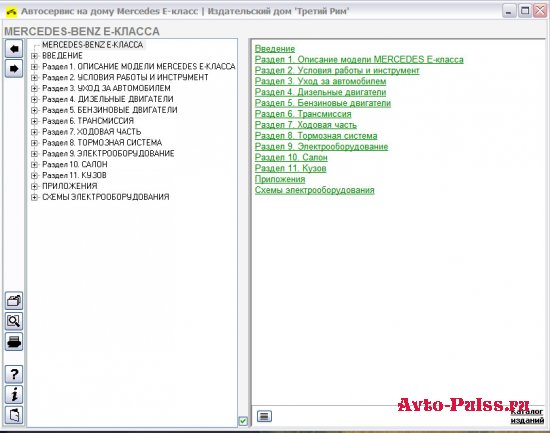Select ВВЕДЕНИЕ in the tree
Image resolution: width=550 pixels, height=433 pixels.
[x=62, y=56]
